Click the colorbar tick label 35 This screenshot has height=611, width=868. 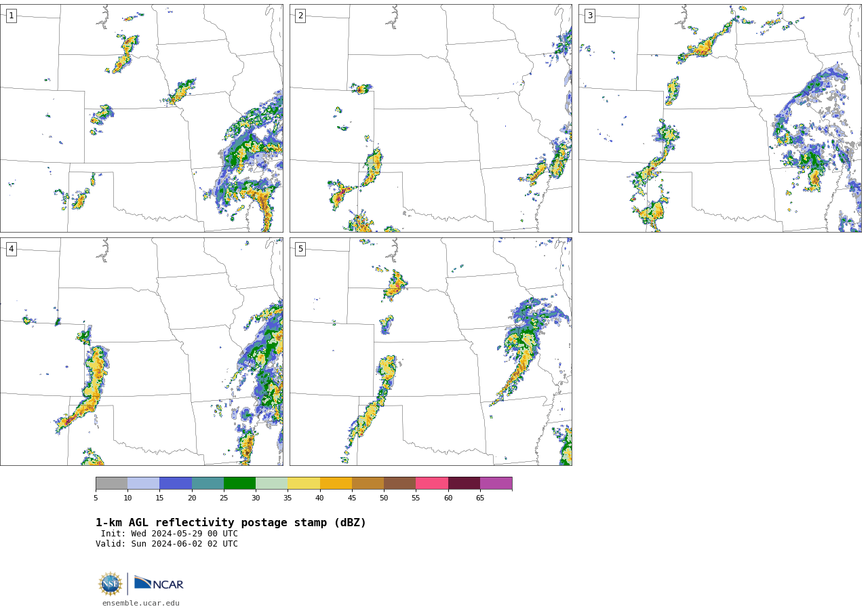point(288,498)
